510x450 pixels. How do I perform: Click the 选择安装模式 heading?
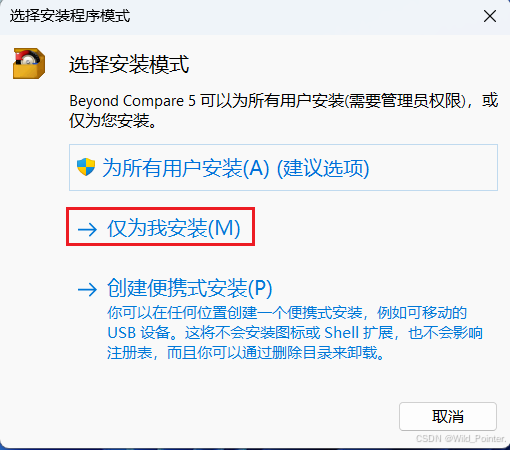coord(129,64)
